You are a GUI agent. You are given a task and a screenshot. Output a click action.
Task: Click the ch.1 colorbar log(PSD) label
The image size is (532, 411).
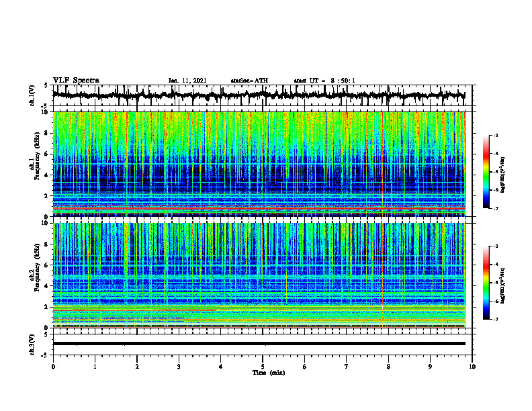[x=503, y=175]
